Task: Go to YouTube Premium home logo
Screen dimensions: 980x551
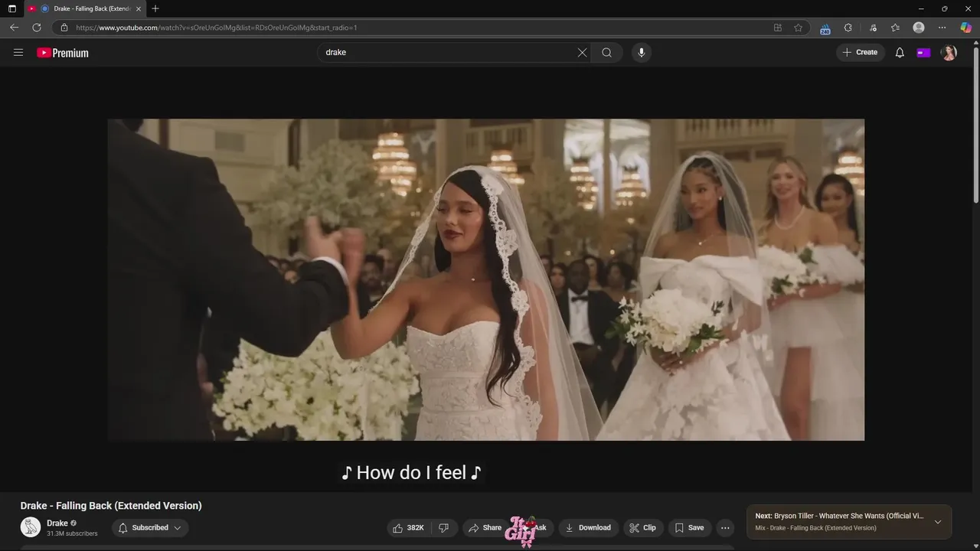Action: [x=63, y=53]
